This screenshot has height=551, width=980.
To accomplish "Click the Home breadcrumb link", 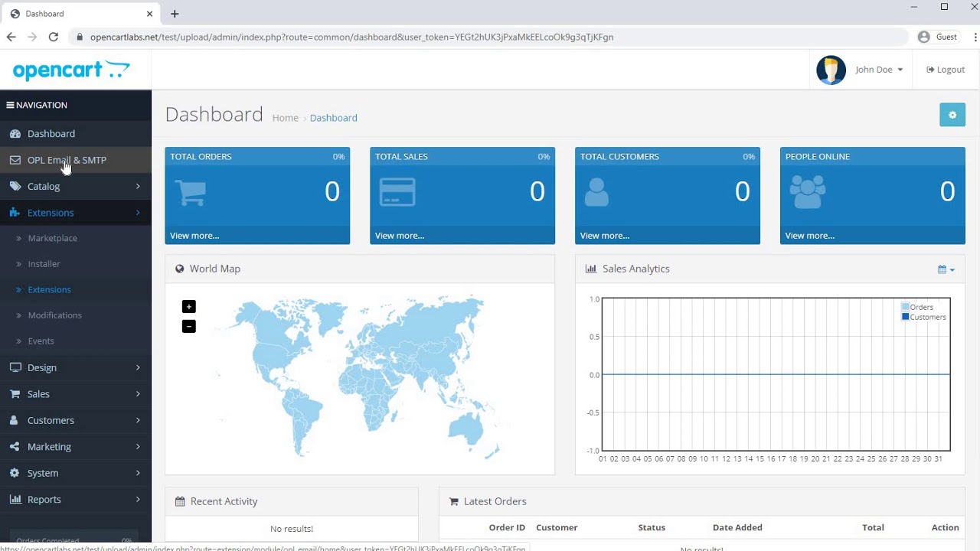I will pos(285,118).
